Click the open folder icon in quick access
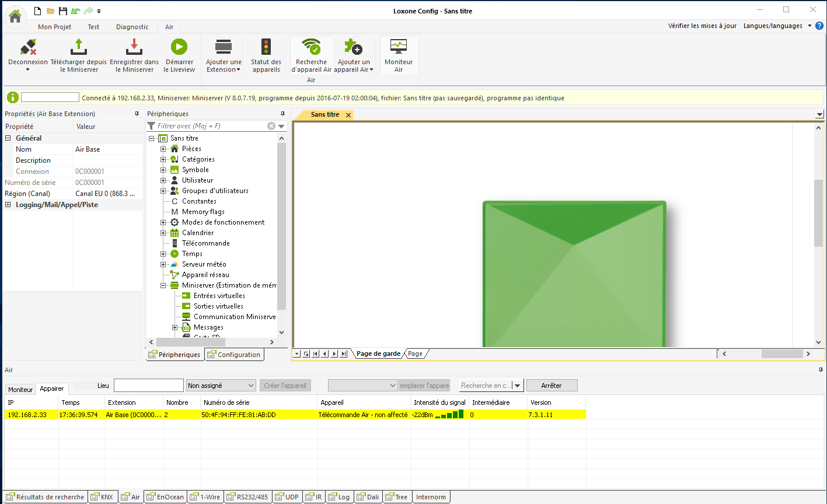The image size is (827, 504). pyautogui.click(x=50, y=11)
